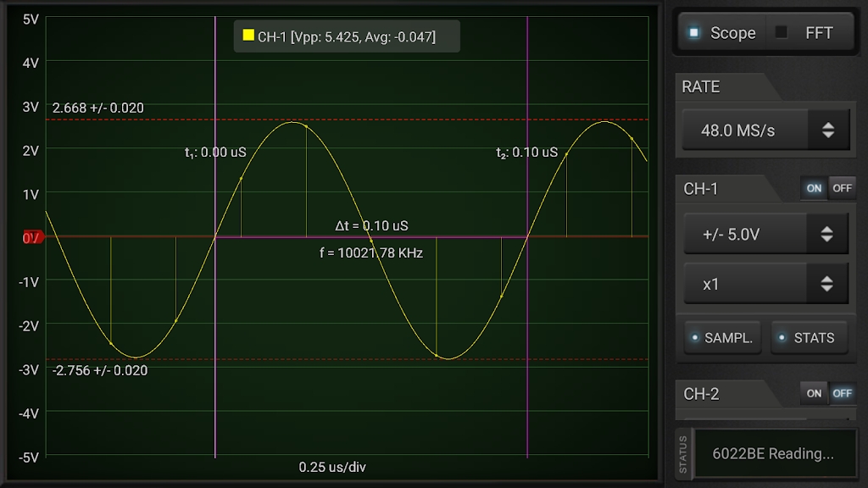Viewport: 868px width, 488px height.
Task: Switch CH-2 to OFF
Action: (842, 393)
